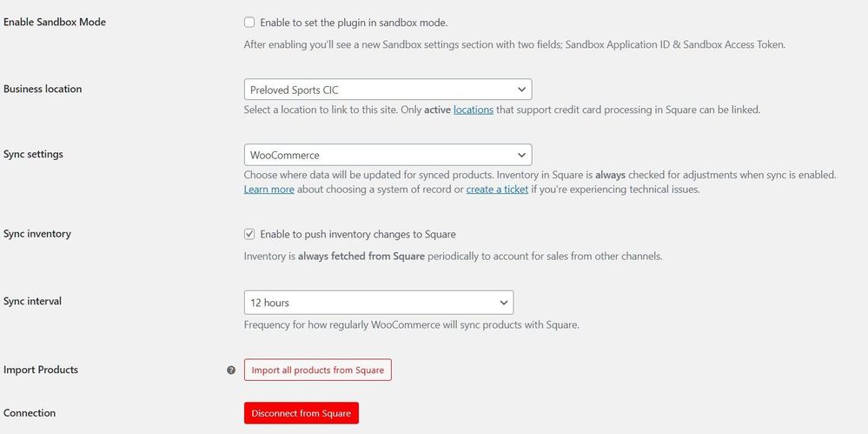This screenshot has height=434, width=868.
Task: Follow the Learn more link
Action: [268, 189]
